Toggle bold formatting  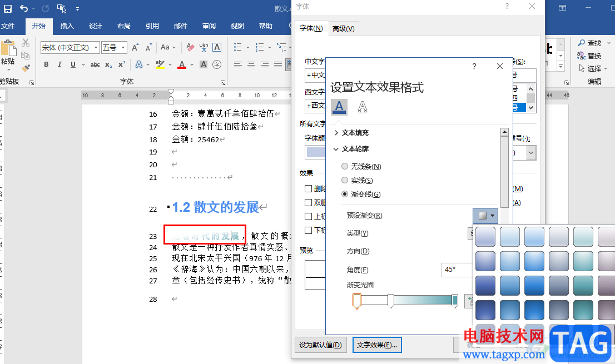tap(46, 64)
